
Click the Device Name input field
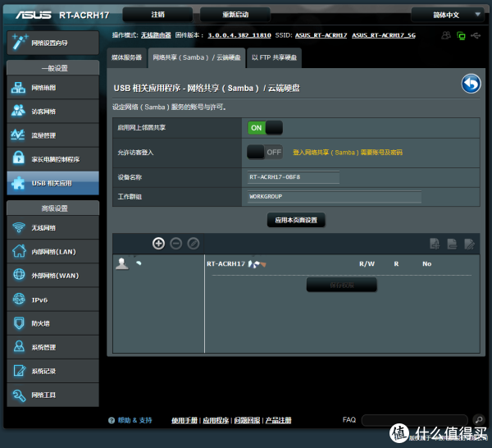(x=294, y=177)
